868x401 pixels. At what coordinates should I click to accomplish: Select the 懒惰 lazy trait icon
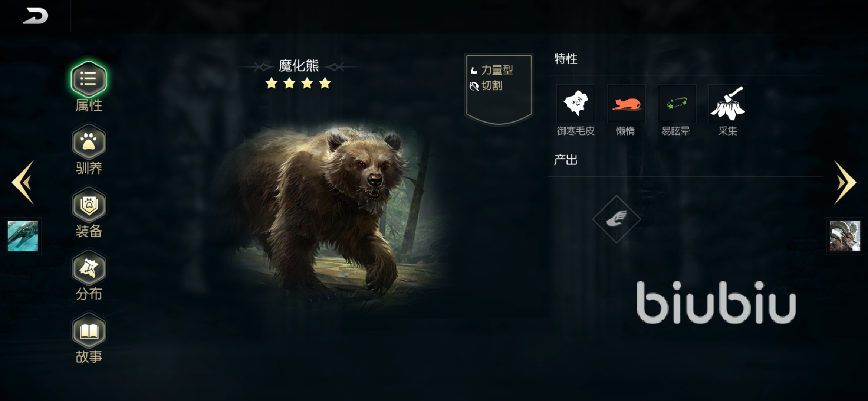tap(626, 104)
